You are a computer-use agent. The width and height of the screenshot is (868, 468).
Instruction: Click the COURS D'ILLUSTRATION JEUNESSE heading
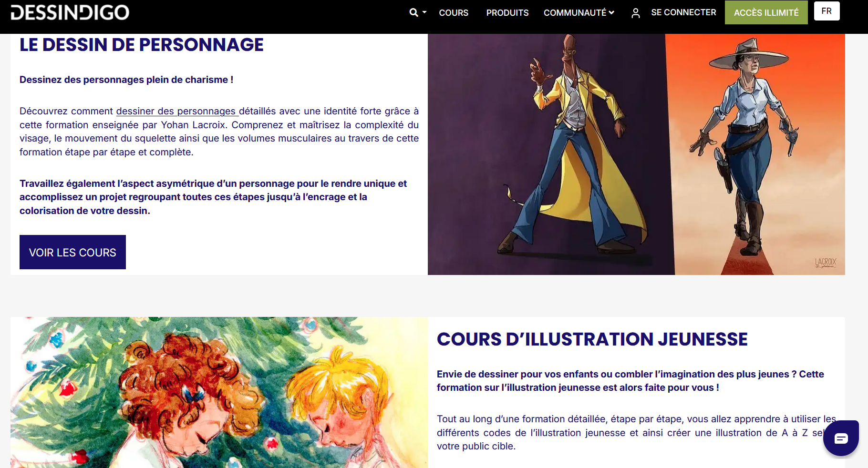click(x=592, y=339)
